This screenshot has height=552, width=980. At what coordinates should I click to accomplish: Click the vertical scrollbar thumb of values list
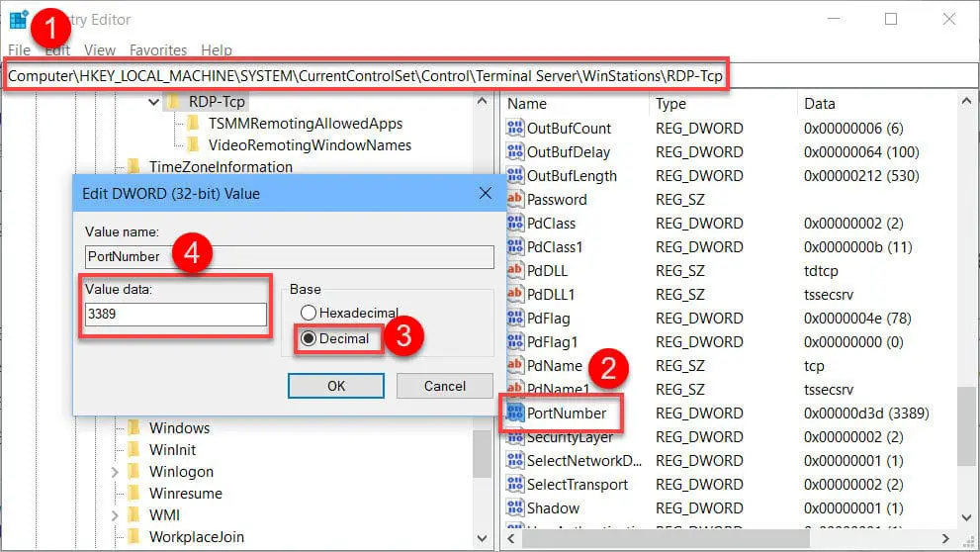(x=966, y=427)
